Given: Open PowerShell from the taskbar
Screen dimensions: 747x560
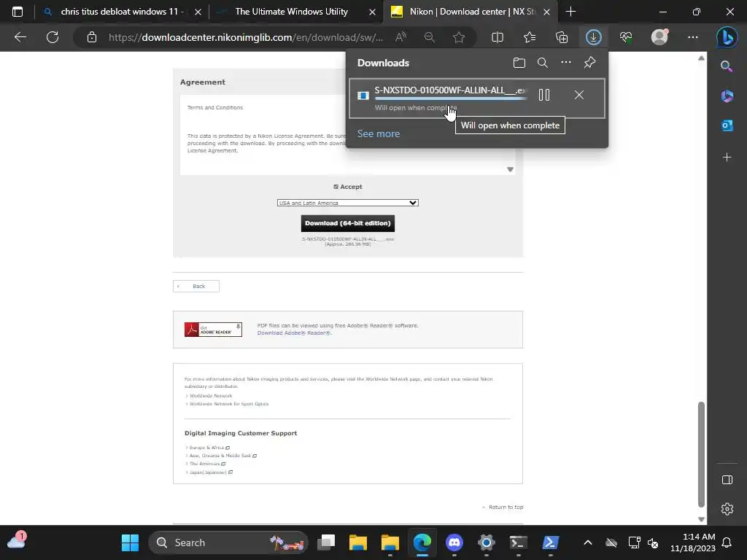Looking at the screenshot, I should (x=550, y=542).
